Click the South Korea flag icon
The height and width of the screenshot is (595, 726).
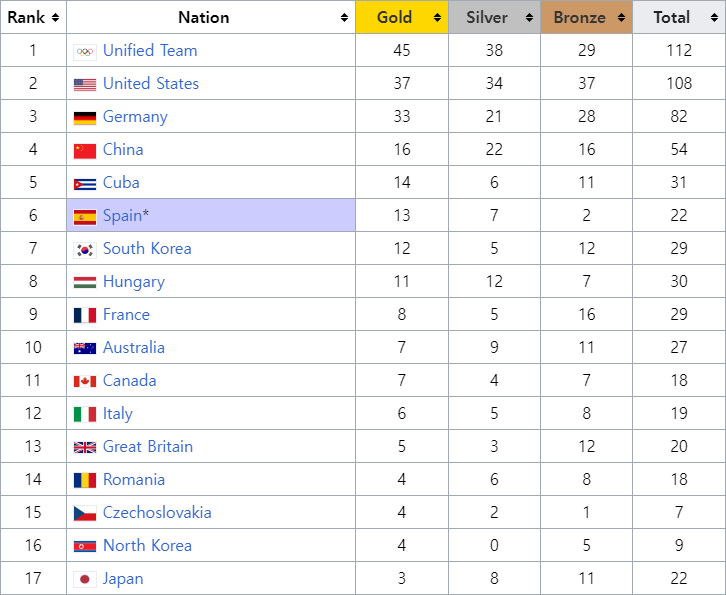85,249
